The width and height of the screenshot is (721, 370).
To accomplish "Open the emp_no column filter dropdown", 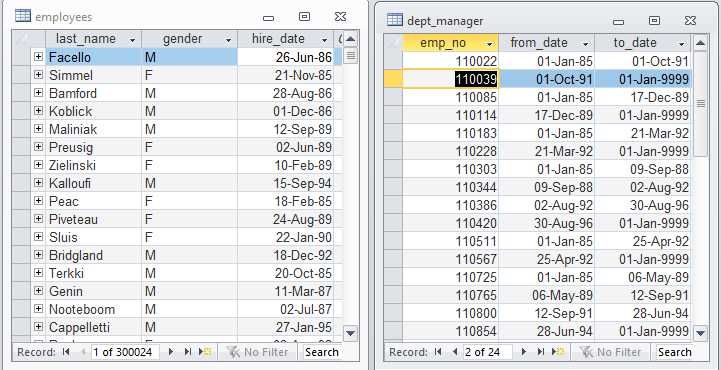I will click(x=489, y=44).
